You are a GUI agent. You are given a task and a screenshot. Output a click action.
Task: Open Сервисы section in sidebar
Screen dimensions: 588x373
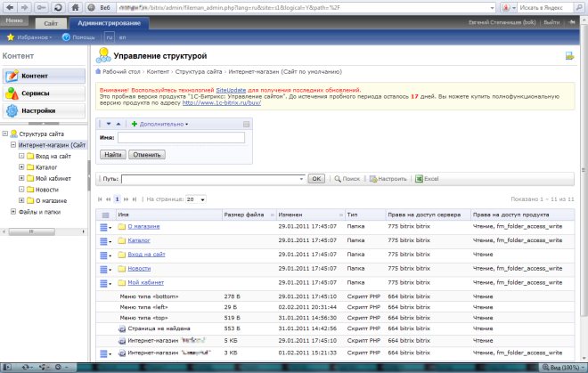[44, 93]
